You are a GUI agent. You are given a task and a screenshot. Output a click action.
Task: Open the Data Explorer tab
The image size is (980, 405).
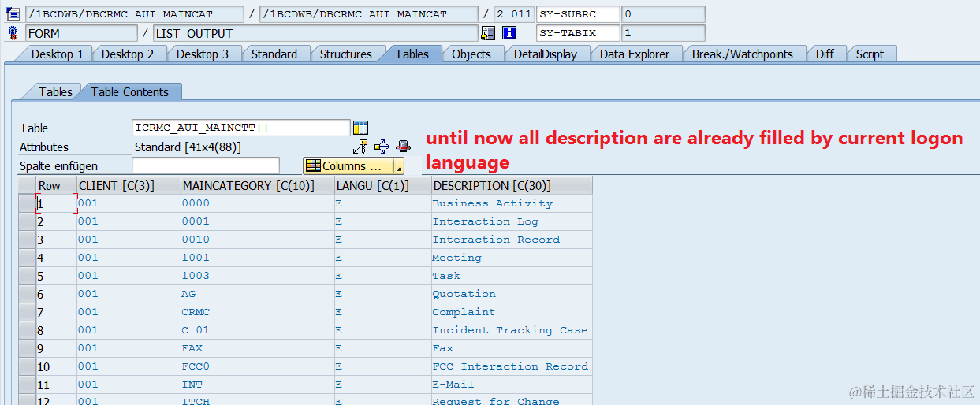[x=635, y=54]
